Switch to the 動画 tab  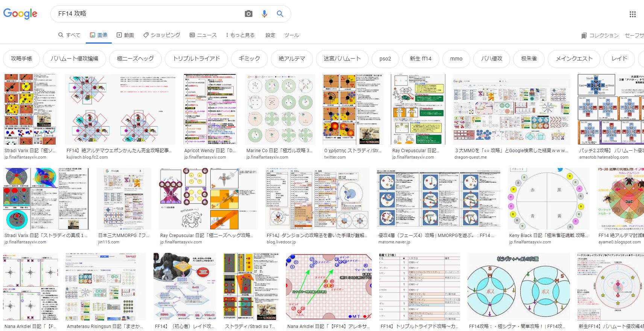125,35
